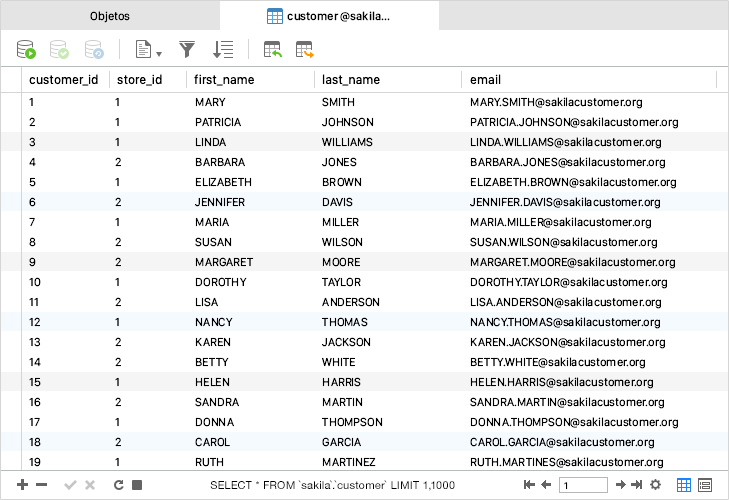Add a new record with plus button
The height and width of the screenshot is (500, 729).
(x=23, y=485)
